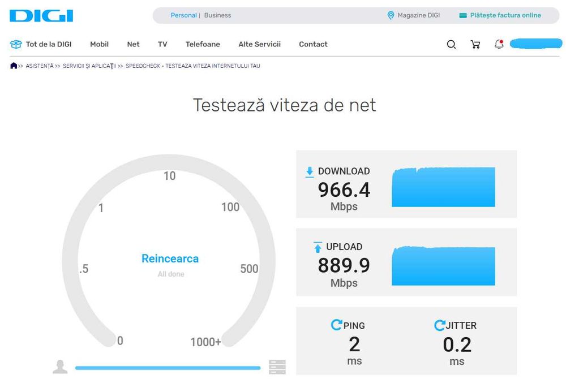Go to SERVICII ȘI APLICAȚII breadcrumb

tap(89, 66)
